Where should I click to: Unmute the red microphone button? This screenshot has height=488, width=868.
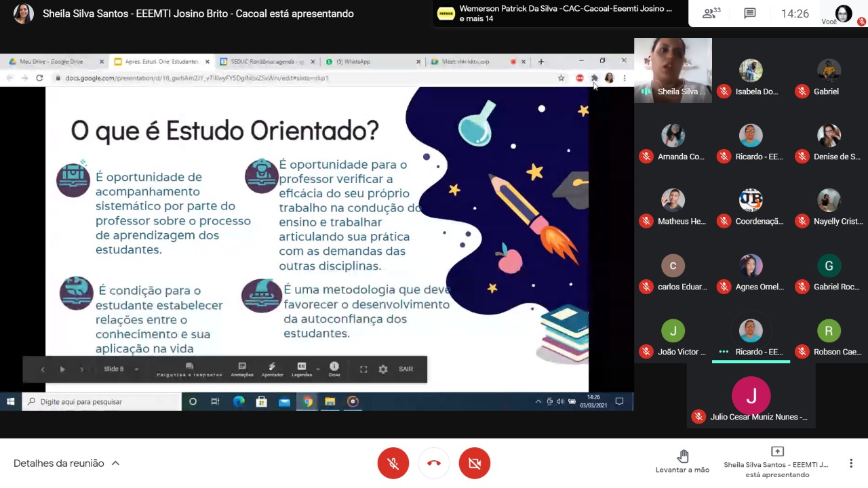(x=393, y=464)
